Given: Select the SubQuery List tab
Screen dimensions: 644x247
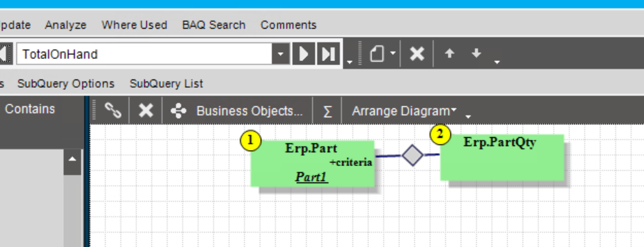Looking at the screenshot, I should tap(166, 84).
